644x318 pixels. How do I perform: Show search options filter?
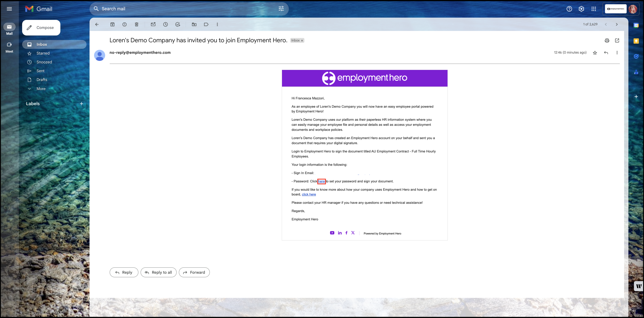click(281, 9)
